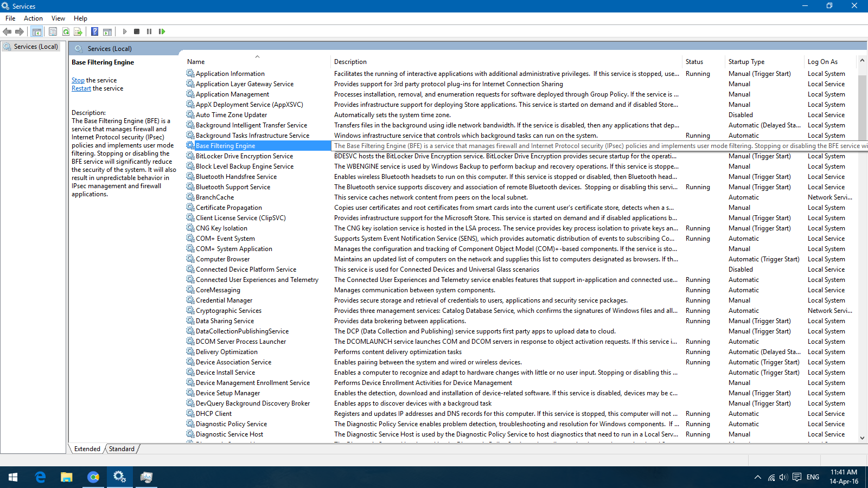Open the Windows Start menu
This screenshot has width=868, height=488.
[x=13, y=477]
